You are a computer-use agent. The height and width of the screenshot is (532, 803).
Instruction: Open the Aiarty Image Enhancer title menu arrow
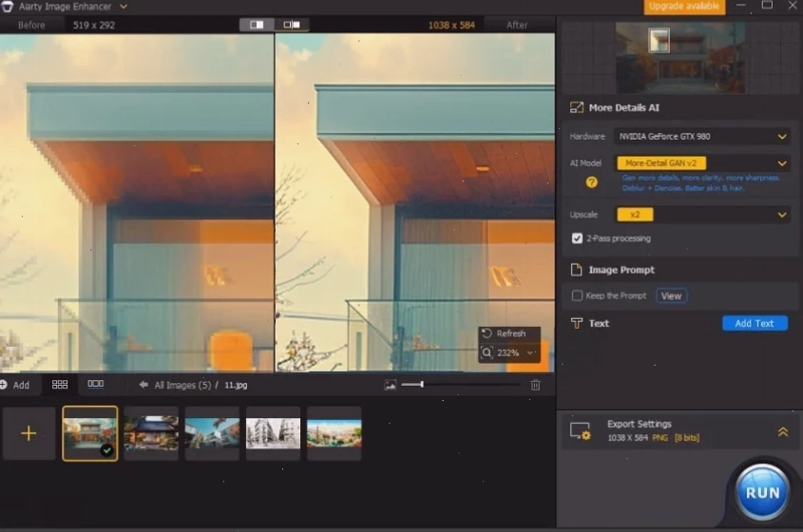click(124, 7)
